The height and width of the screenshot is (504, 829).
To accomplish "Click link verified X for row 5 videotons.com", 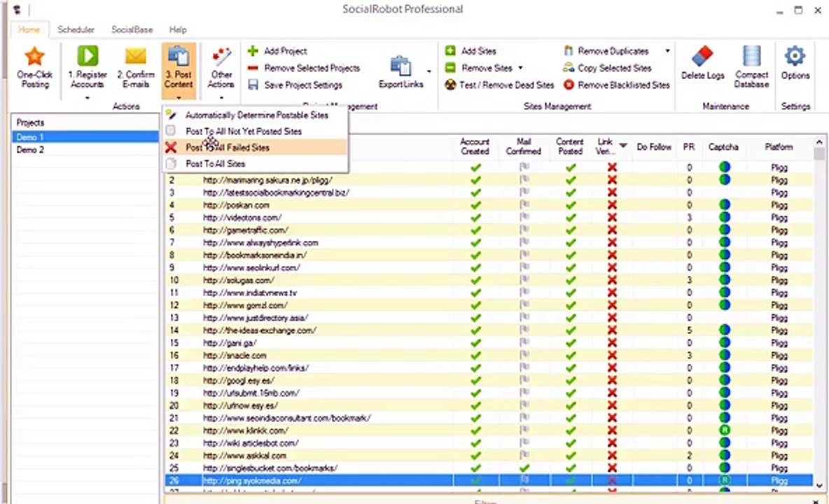I will [x=612, y=218].
